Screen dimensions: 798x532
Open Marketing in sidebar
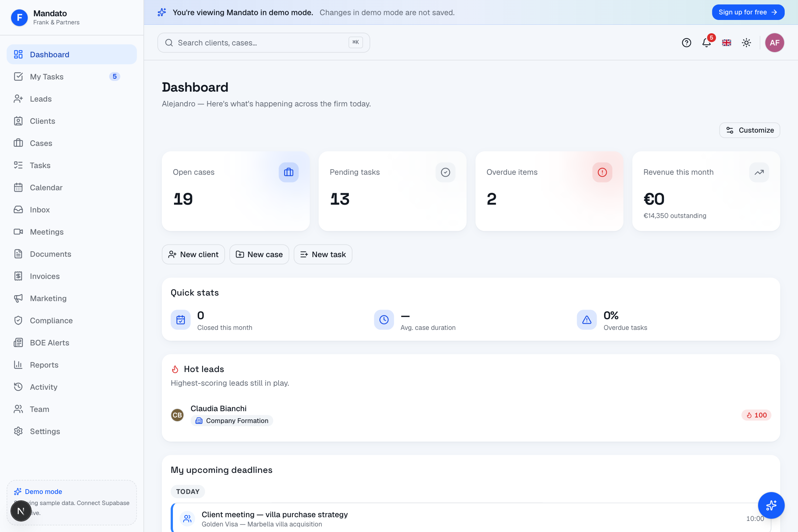click(72, 298)
